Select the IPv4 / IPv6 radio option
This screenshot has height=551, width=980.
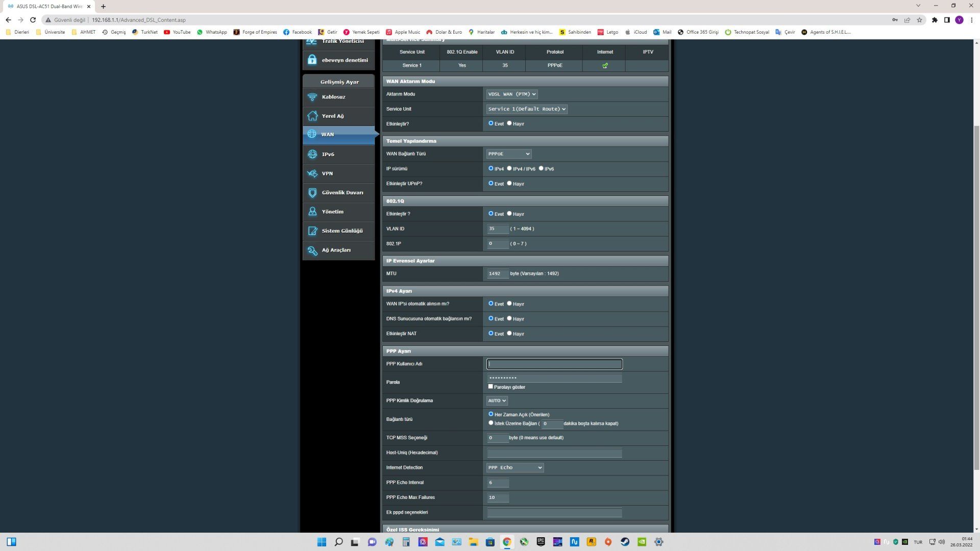(x=509, y=168)
